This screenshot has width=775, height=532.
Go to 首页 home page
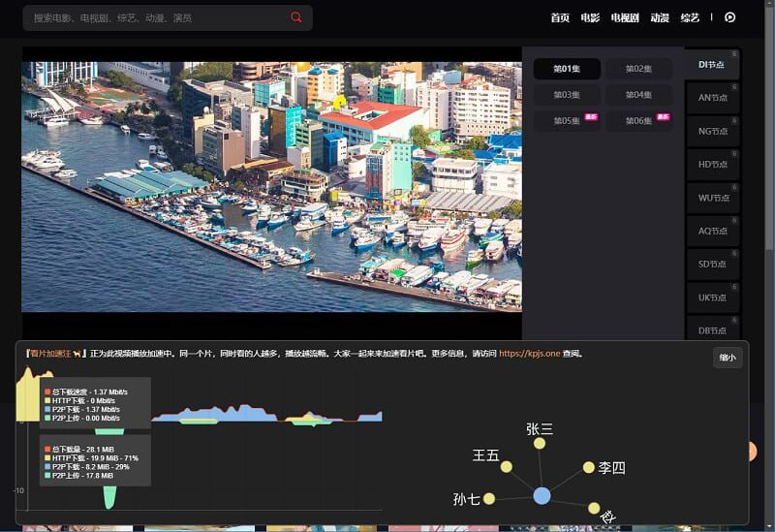pos(560,17)
